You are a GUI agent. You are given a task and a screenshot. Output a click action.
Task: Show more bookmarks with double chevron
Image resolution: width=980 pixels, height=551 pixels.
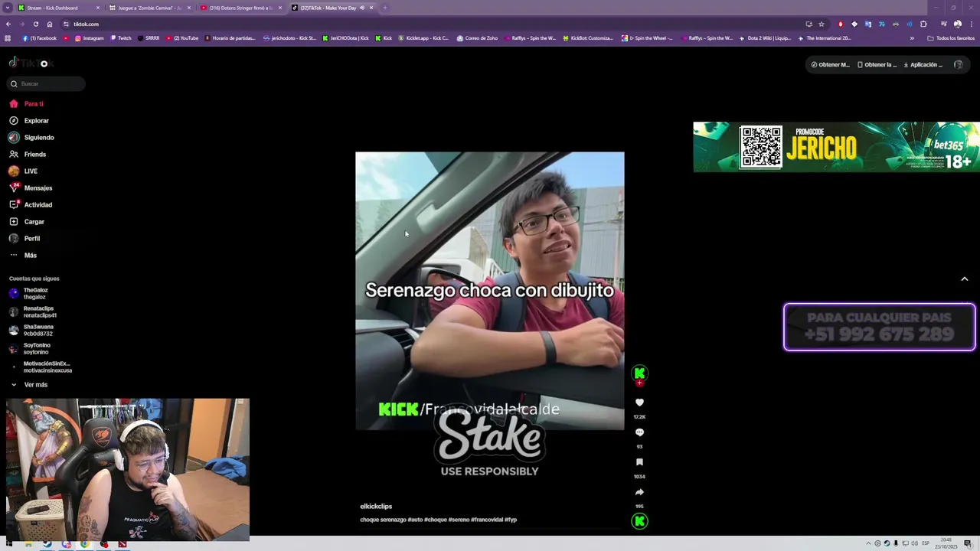tap(912, 38)
